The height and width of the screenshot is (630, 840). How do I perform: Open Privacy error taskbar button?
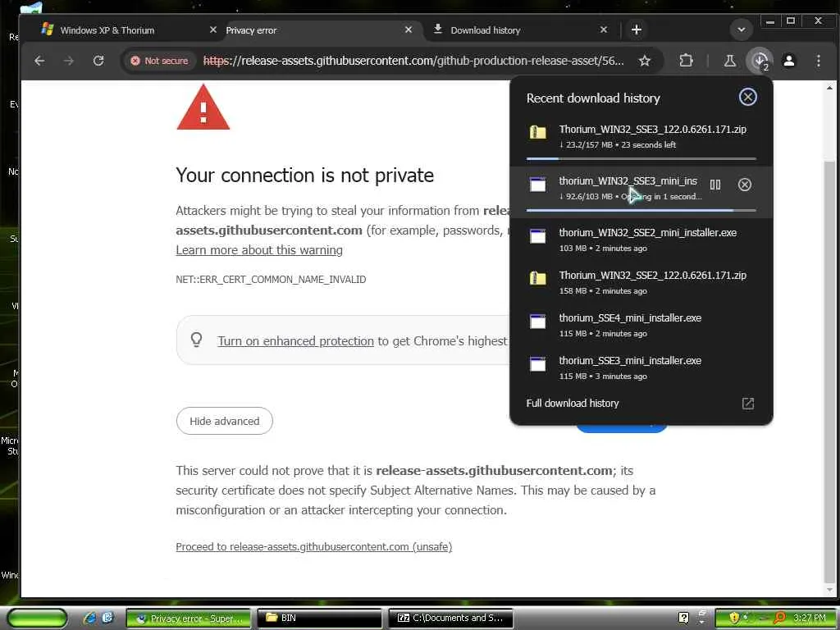(x=189, y=619)
